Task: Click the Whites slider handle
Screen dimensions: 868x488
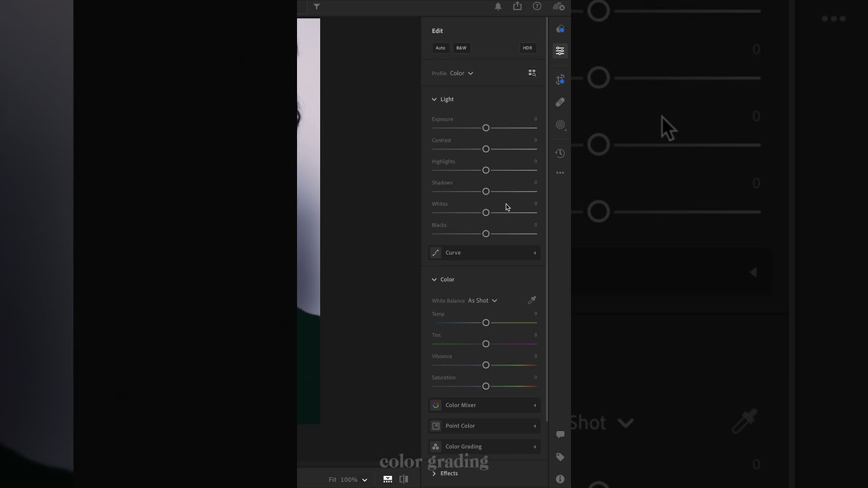Action: (486, 213)
